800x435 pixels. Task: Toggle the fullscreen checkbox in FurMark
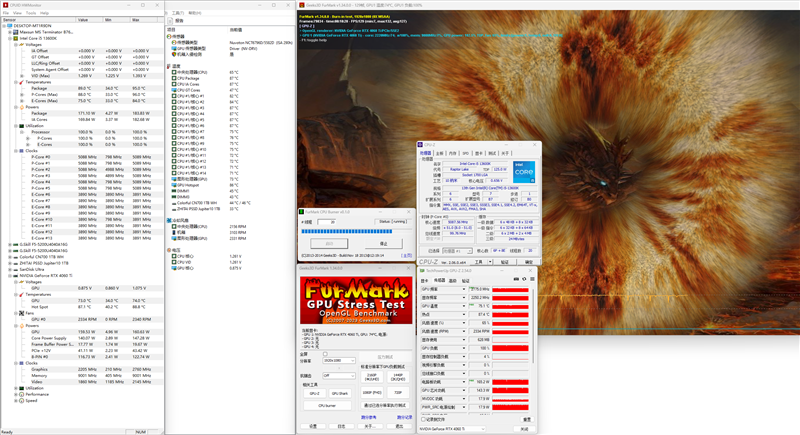click(x=325, y=354)
